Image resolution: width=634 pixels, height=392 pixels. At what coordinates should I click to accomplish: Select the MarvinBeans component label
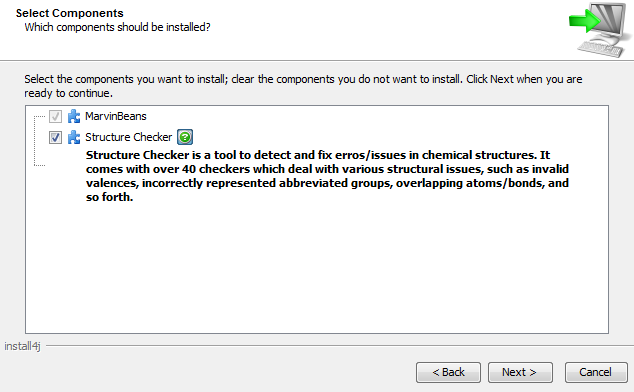click(x=116, y=117)
